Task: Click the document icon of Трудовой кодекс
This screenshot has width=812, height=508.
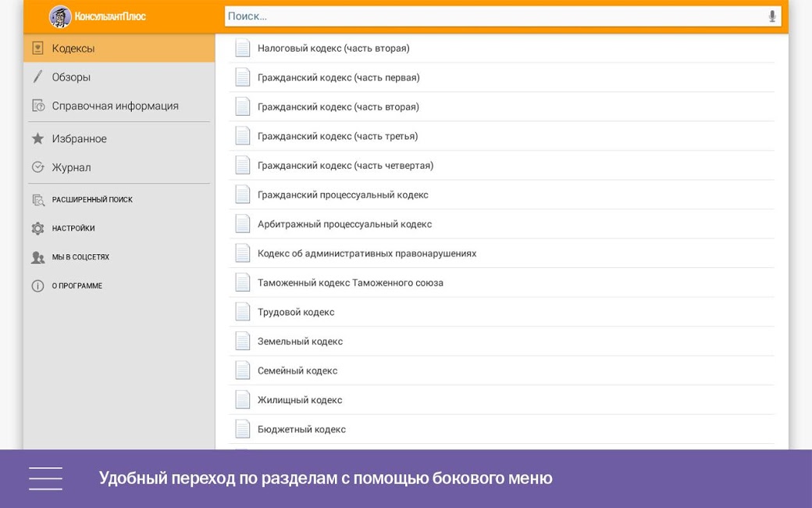Action: coord(243,312)
